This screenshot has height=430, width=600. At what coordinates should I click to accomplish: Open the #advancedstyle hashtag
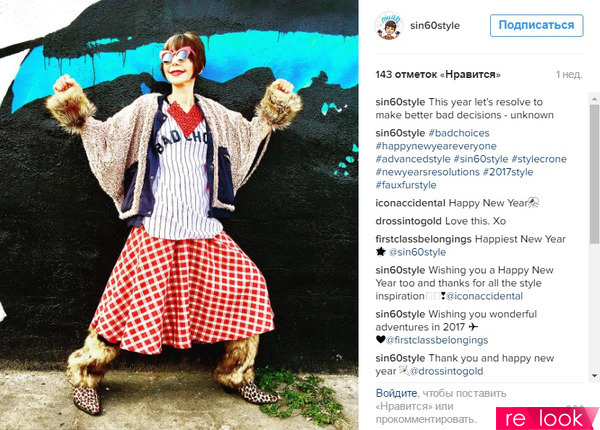tap(413, 159)
